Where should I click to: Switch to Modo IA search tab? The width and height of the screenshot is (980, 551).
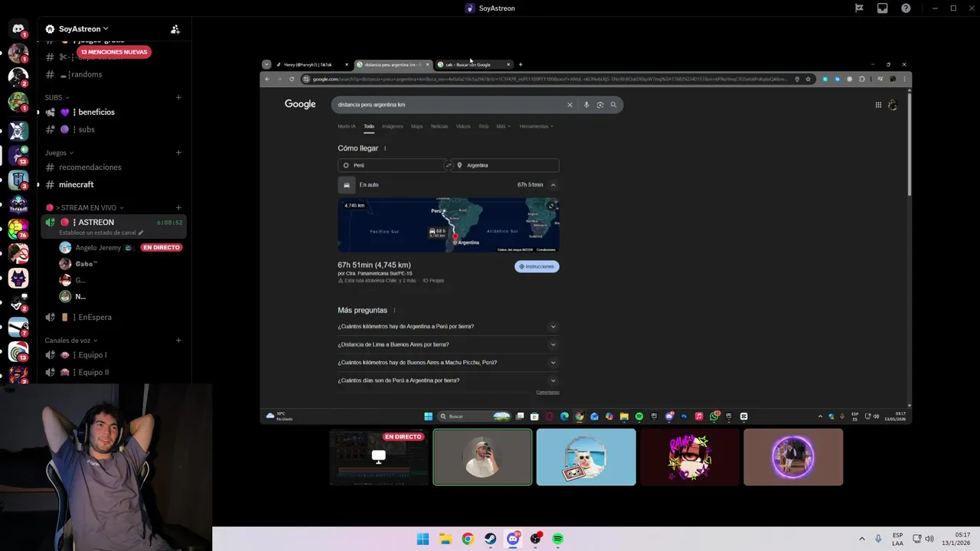(347, 126)
